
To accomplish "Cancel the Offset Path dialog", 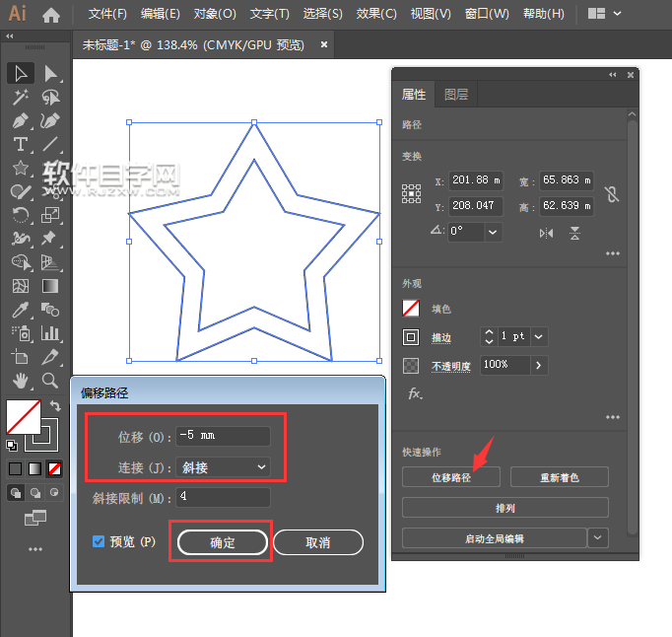I will click(318, 542).
